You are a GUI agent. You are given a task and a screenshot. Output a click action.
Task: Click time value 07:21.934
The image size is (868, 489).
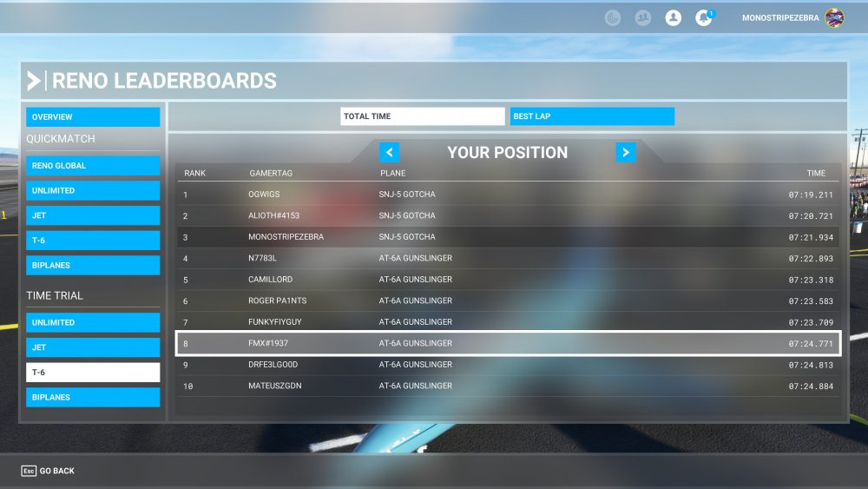pos(811,238)
